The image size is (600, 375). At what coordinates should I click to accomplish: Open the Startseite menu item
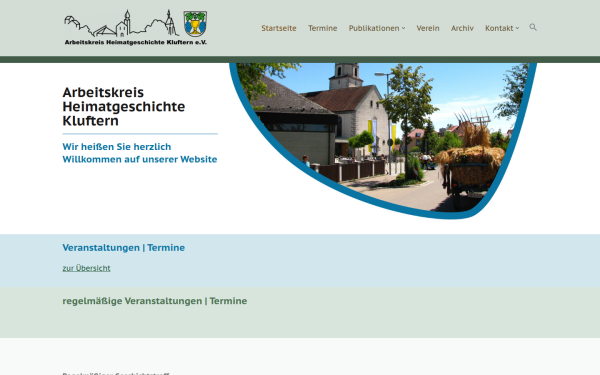279,28
